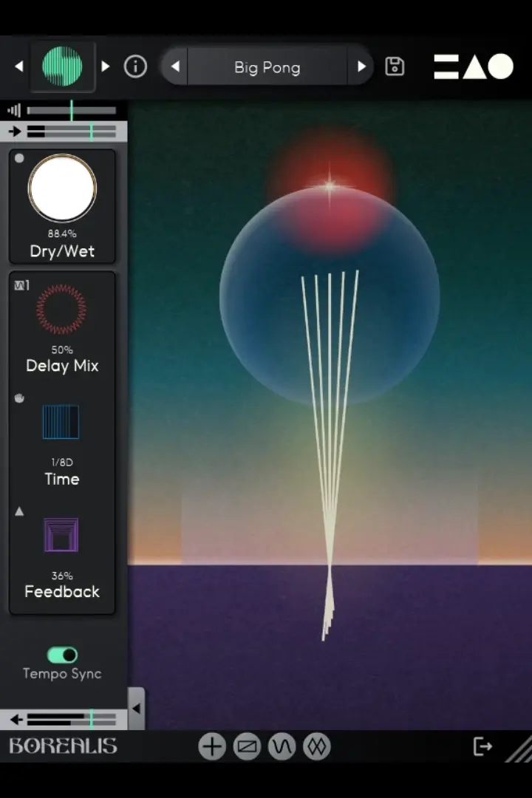Save the preset with the floppy icon
This screenshot has height=798, width=532.
pyautogui.click(x=395, y=66)
